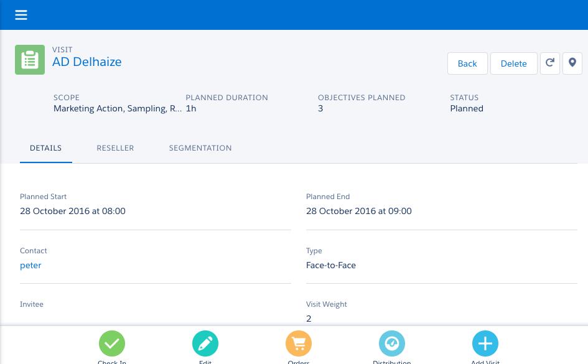The height and width of the screenshot is (364, 588).
Task: Click the Invitee field label
Action: 32,304
